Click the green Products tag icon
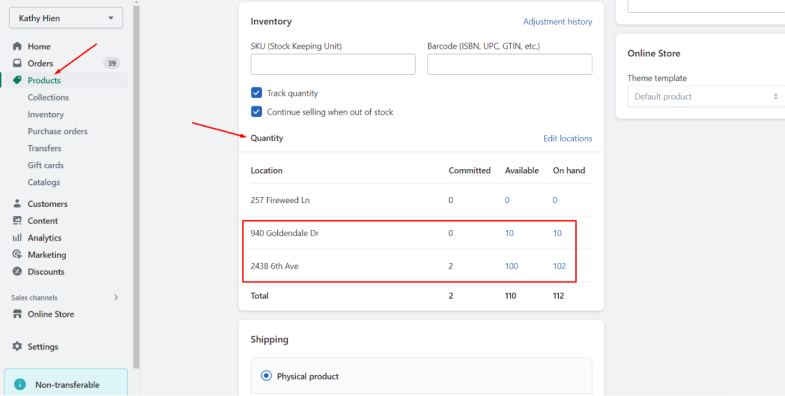This screenshot has height=396, width=785. (x=18, y=80)
